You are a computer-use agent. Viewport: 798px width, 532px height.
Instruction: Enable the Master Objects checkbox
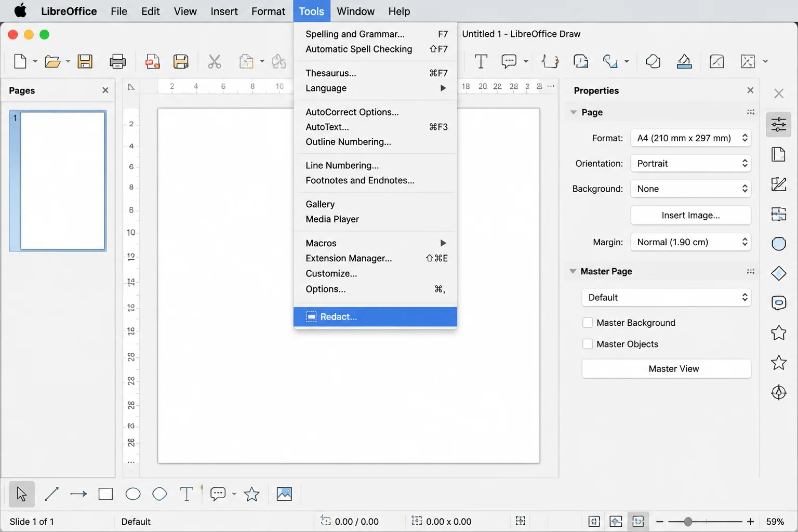click(x=588, y=344)
